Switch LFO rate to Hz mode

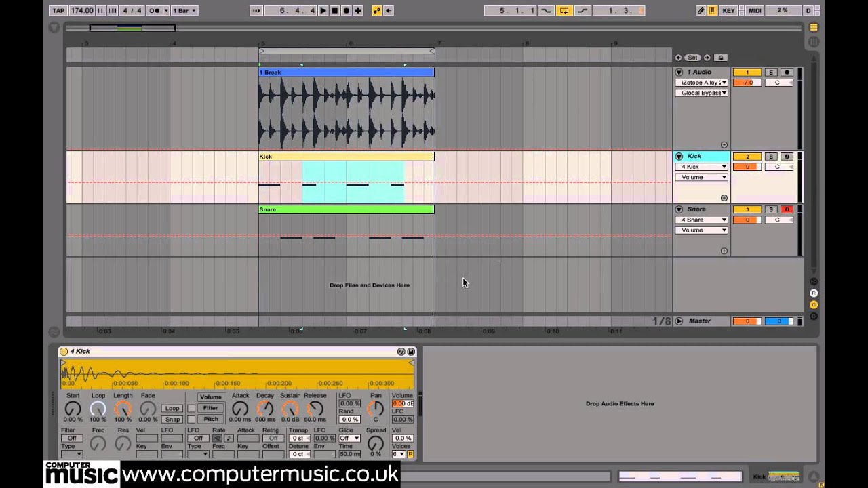[x=218, y=439]
